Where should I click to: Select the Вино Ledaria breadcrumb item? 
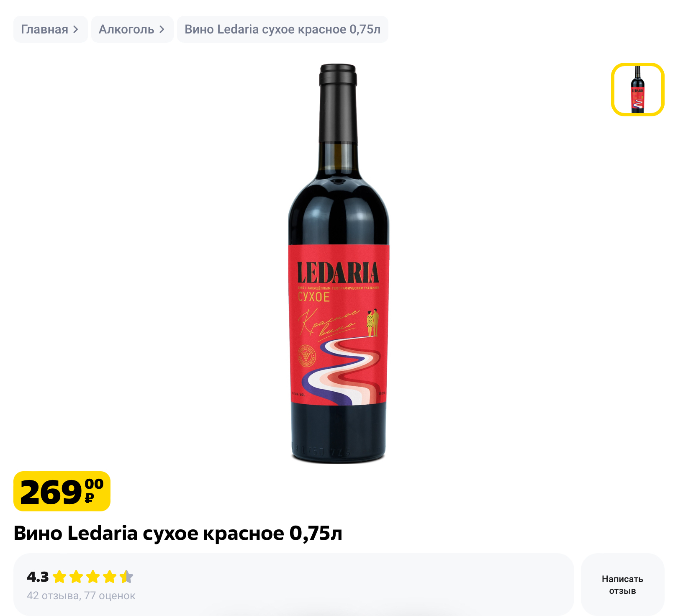pyautogui.click(x=282, y=29)
